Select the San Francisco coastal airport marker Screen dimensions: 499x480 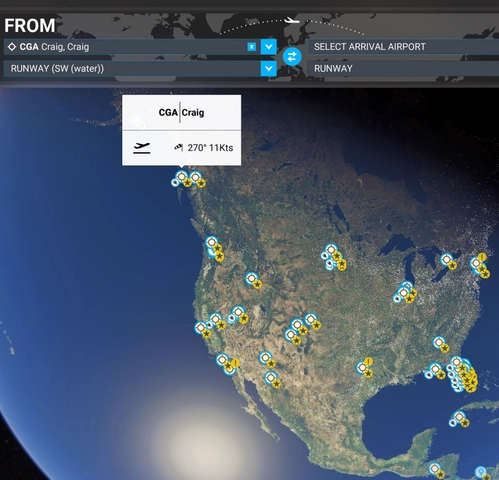tap(201, 328)
